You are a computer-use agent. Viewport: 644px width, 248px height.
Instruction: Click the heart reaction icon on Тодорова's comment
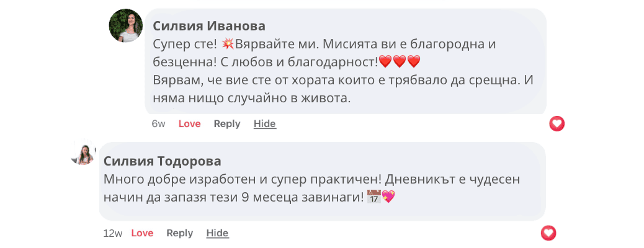pyautogui.click(x=548, y=233)
